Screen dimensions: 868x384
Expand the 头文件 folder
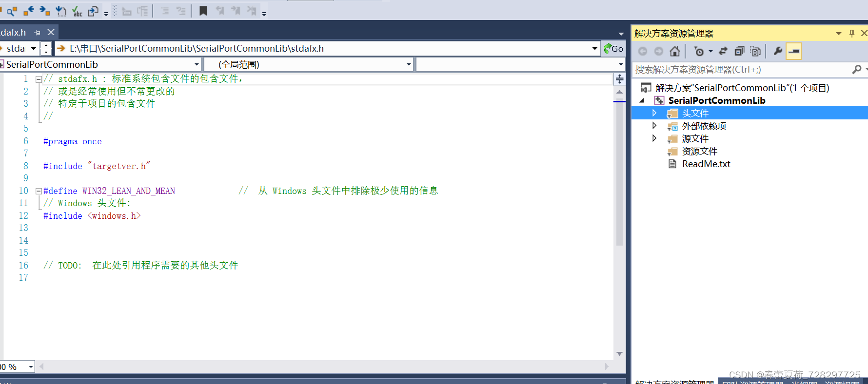point(654,113)
